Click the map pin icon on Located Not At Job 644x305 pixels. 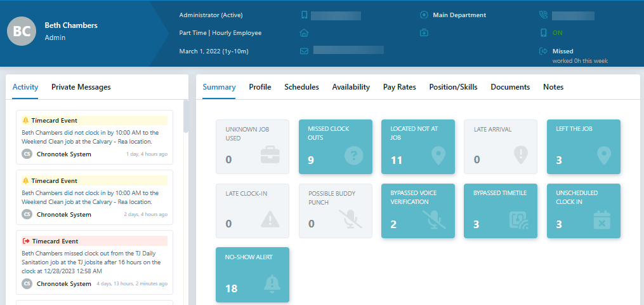[438, 156]
